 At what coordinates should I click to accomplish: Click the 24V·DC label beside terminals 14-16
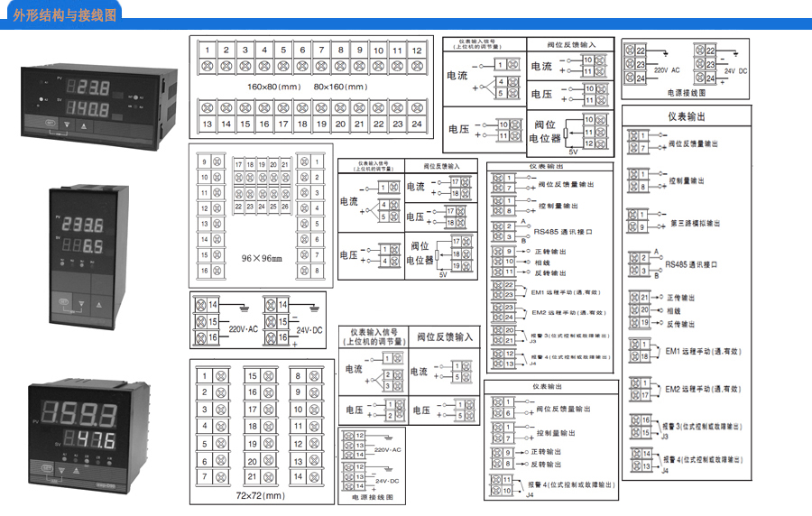tap(310, 331)
